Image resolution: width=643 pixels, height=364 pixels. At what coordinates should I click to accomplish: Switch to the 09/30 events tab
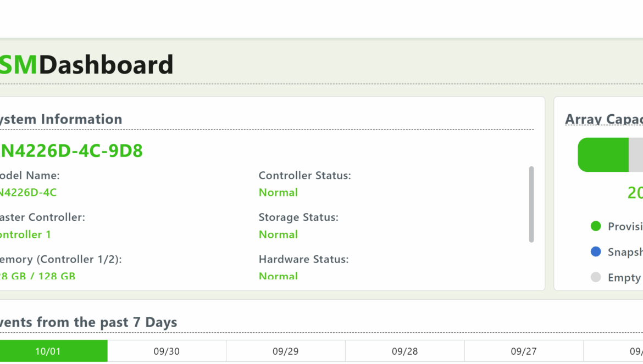coord(167,351)
